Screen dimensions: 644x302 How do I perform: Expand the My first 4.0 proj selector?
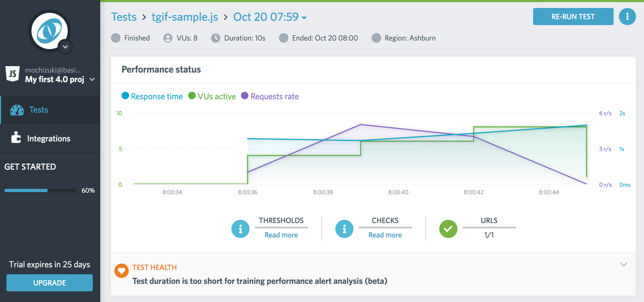[x=60, y=79]
